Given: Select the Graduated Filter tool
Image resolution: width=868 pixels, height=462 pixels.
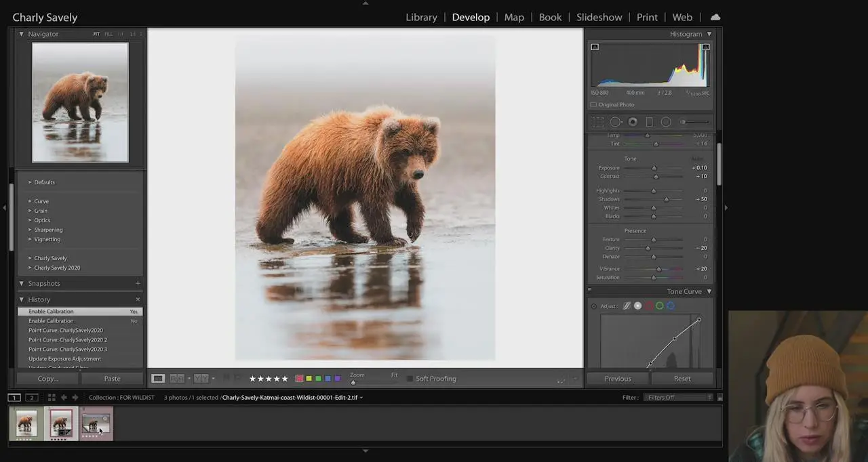Looking at the screenshot, I should point(649,122).
